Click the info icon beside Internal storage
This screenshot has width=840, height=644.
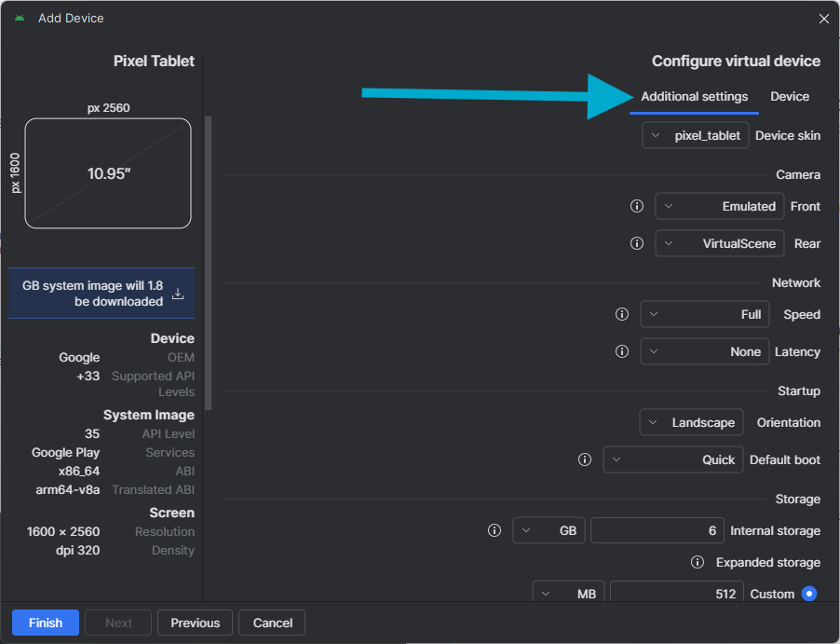[x=495, y=530]
